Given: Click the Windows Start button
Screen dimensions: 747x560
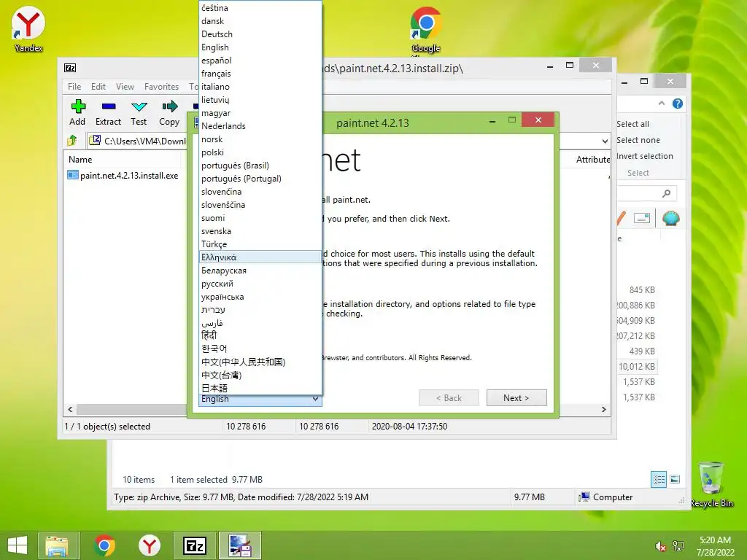Looking at the screenshot, I should click(x=18, y=545).
